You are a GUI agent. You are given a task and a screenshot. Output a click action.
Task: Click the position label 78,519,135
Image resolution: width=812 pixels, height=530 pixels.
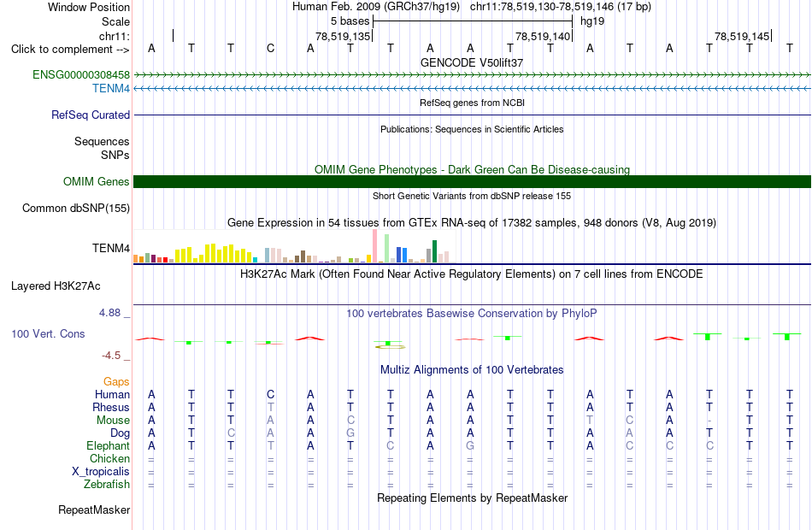click(343, 36)
